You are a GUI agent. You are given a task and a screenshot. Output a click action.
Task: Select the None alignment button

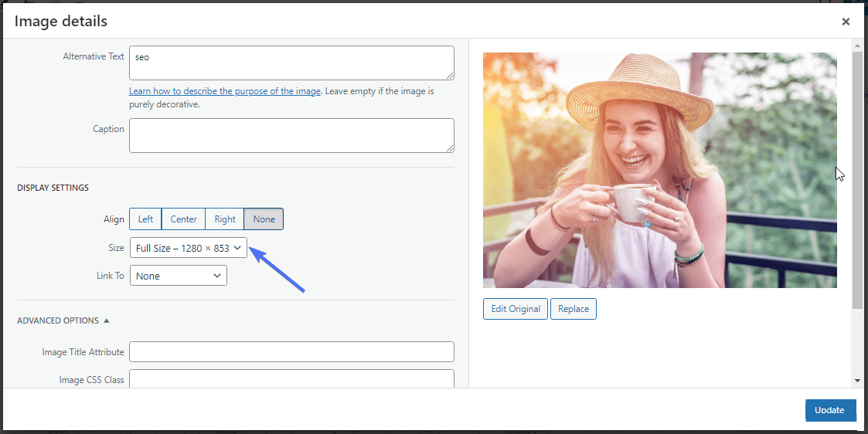click(x=264, y=219)
